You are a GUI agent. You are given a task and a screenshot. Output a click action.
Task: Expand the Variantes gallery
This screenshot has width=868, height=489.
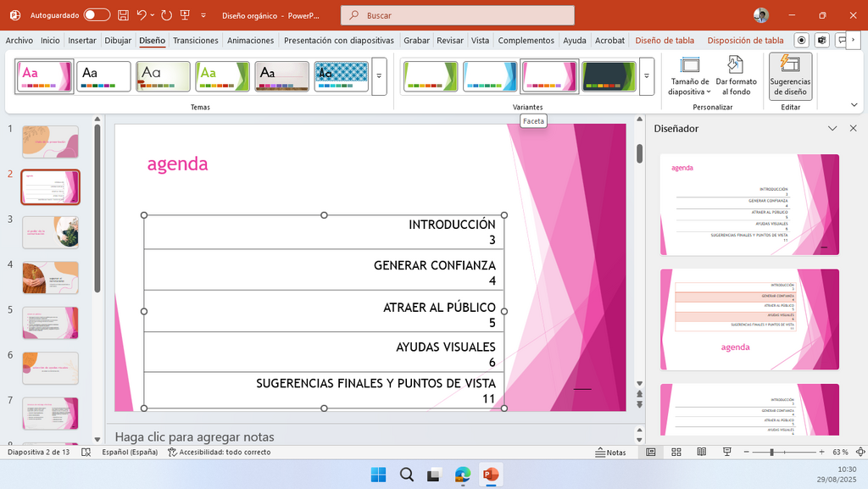click(x=646, y=76)
